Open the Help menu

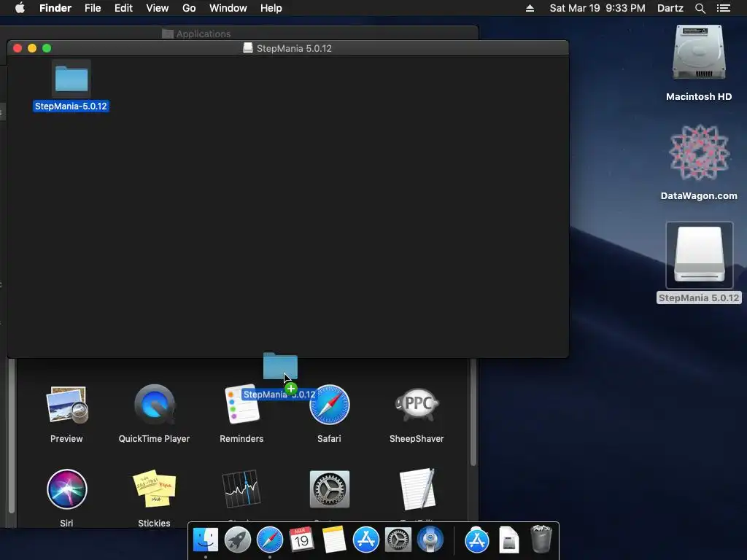coord(271,8)
